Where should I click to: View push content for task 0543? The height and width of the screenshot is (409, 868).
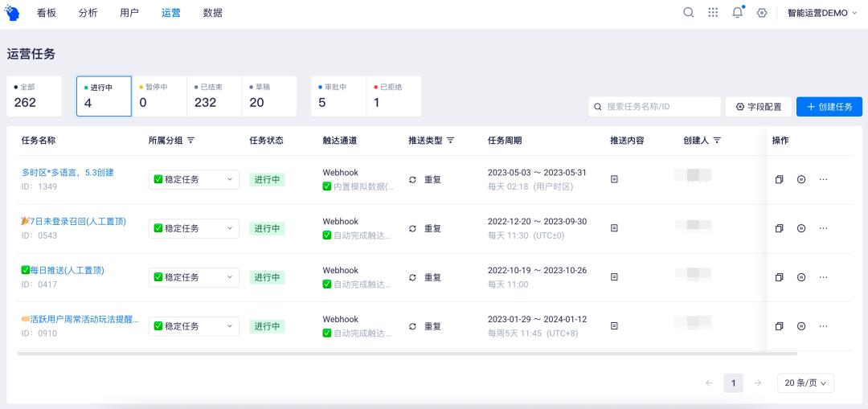614,228
